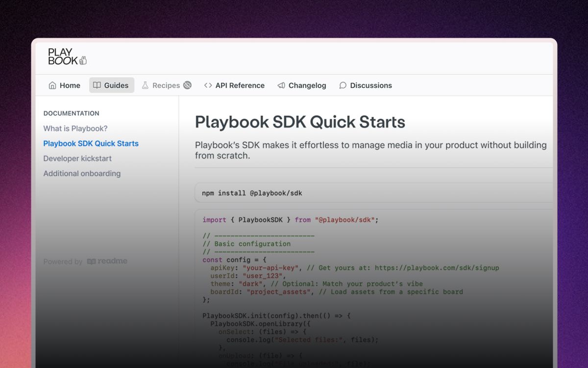Click the import PlaybookSDK code line
588x368 pixels.
click(x=291, y=220)
